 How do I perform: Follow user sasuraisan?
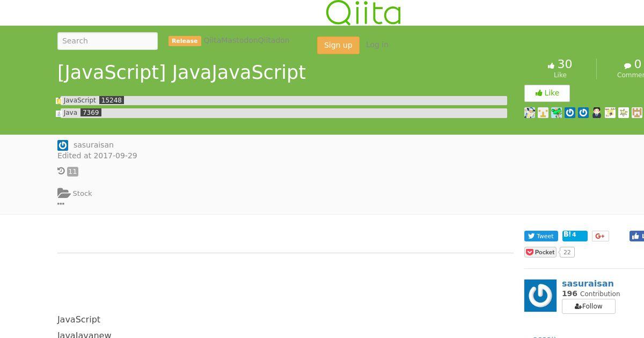pos(588,306)
